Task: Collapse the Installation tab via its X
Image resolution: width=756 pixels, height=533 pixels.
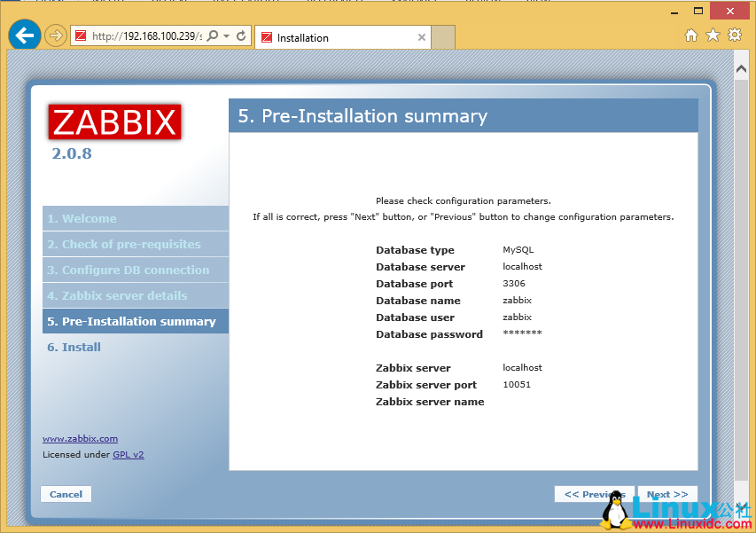Action: 422,38
